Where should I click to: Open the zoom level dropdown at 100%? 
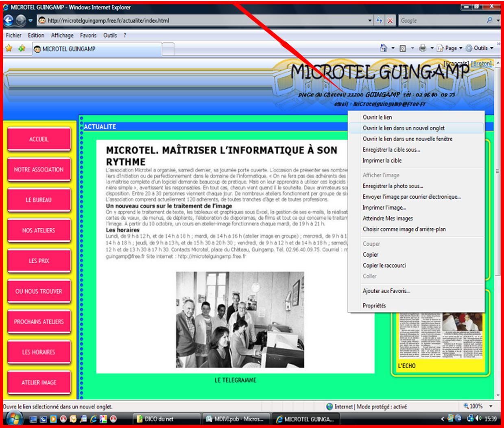coord(491,406)
